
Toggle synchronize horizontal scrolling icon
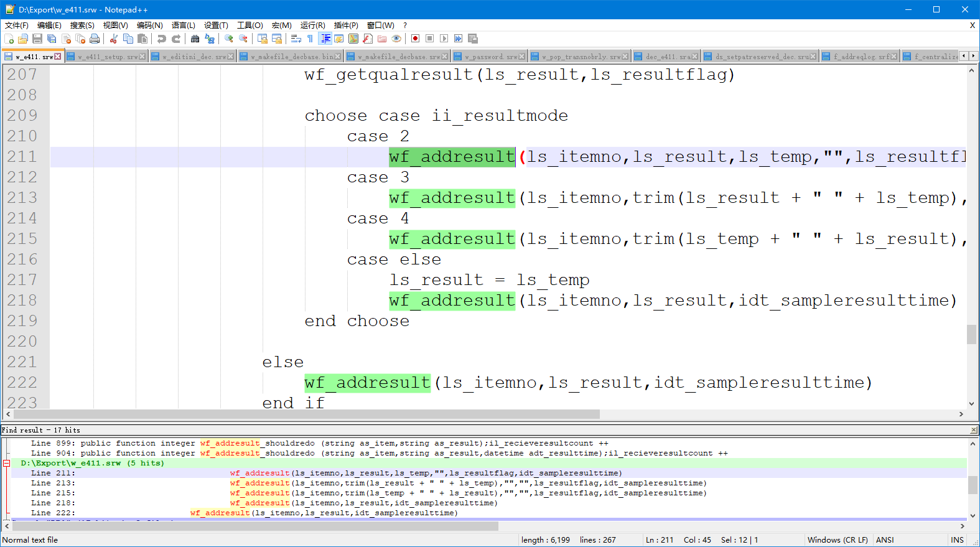pos(277,39)
